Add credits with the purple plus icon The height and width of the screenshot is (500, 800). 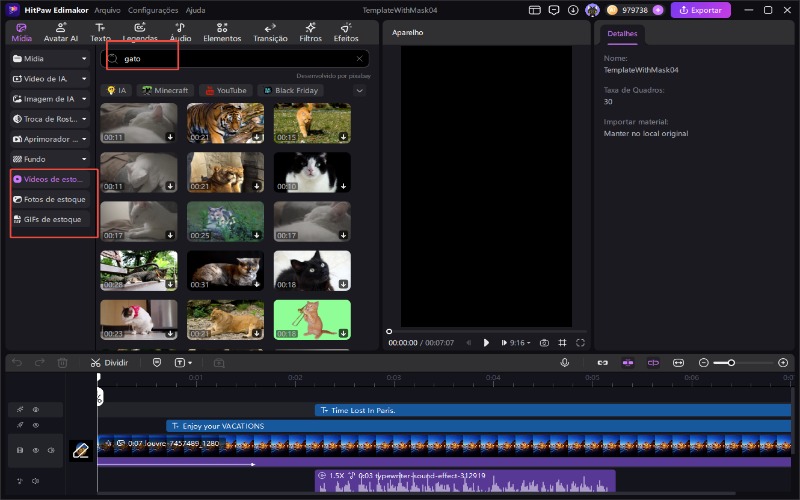(x=658, y=10)
